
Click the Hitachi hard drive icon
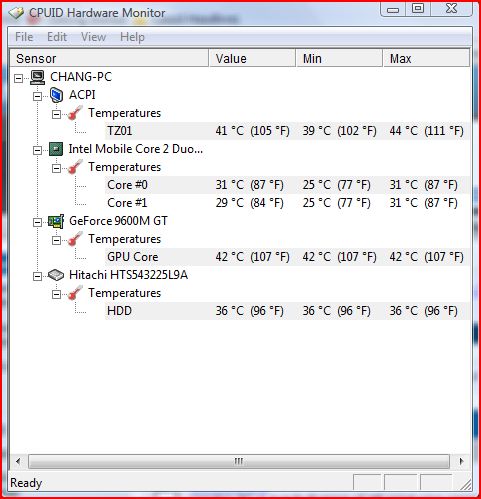[56, 275]
